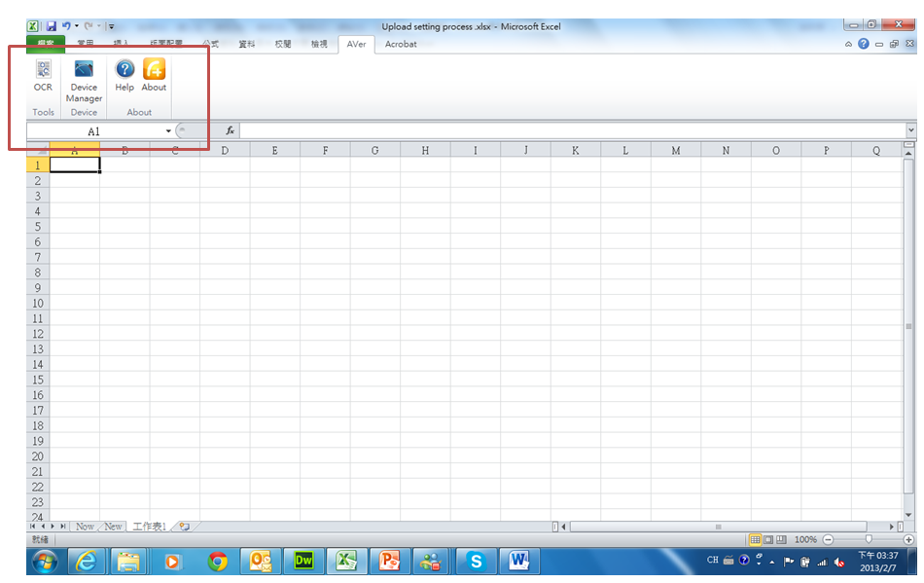Viewport: 924px width, 583px height.
Task: Jump to first sheet with navigation arrow
Action: point(32,527)
